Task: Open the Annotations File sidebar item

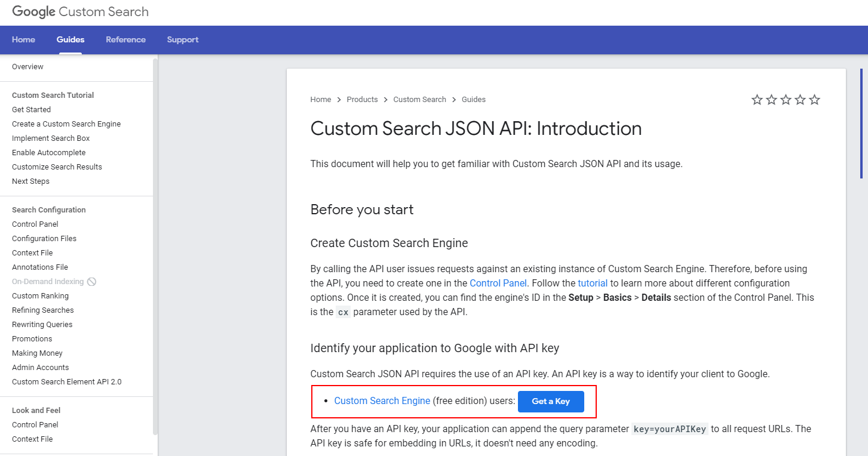Action: tap(40, 267)
